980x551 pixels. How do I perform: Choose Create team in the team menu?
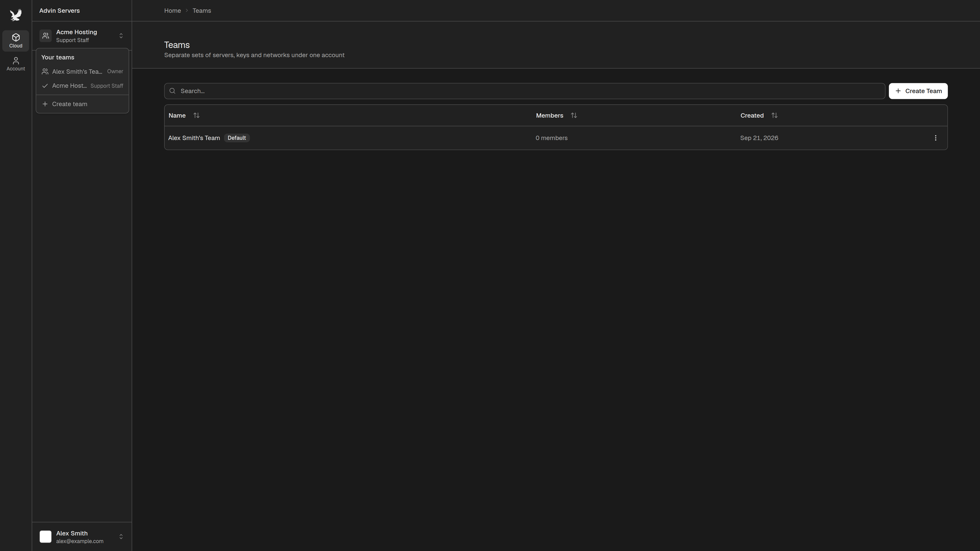coord(82,104)
